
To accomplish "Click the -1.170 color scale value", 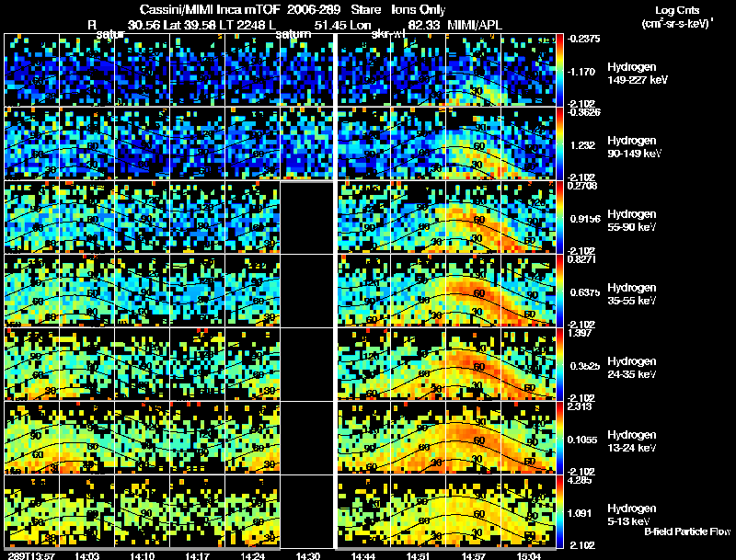I will tap(581, 72).
